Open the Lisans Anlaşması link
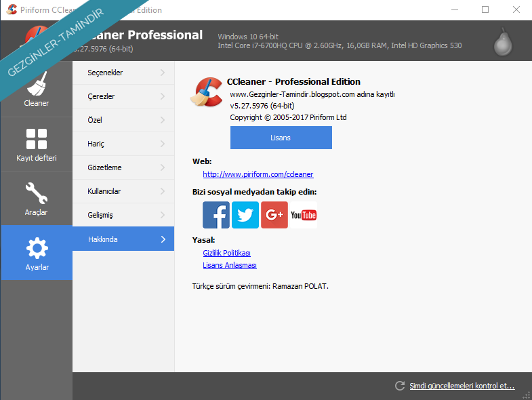The image size is (532, 400). [230, 265]
